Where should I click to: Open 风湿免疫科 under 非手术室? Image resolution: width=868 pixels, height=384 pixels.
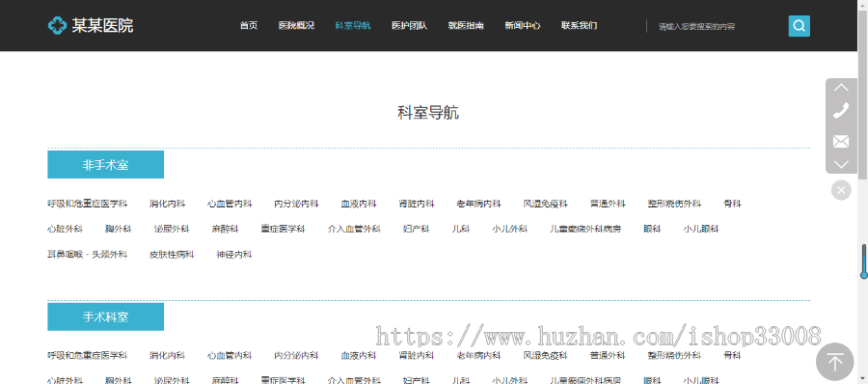tap(545, 204)
